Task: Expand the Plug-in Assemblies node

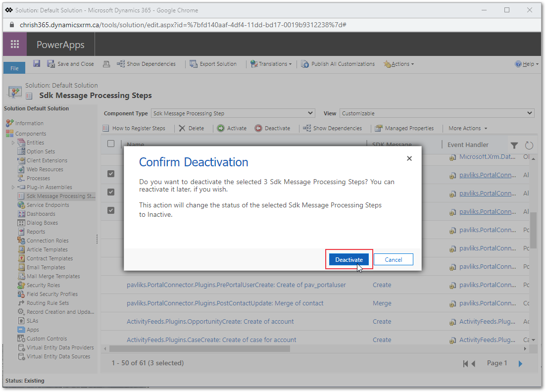Action: point(13,187)
